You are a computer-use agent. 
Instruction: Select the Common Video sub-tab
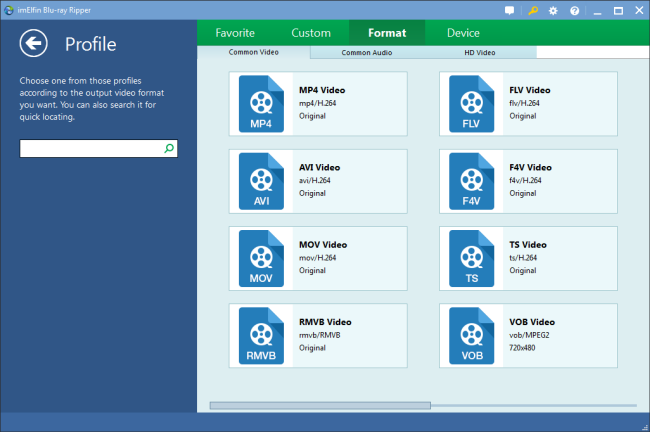click(x=254, y=52)
